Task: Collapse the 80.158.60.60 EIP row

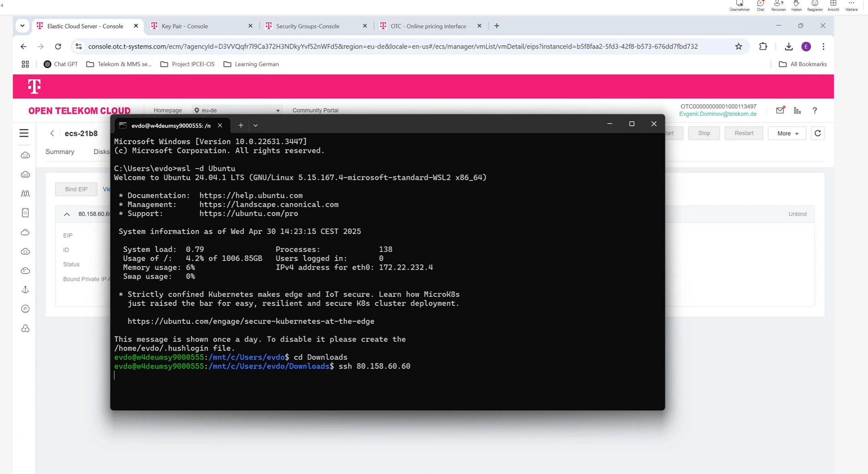Action: tap(67, 214)
